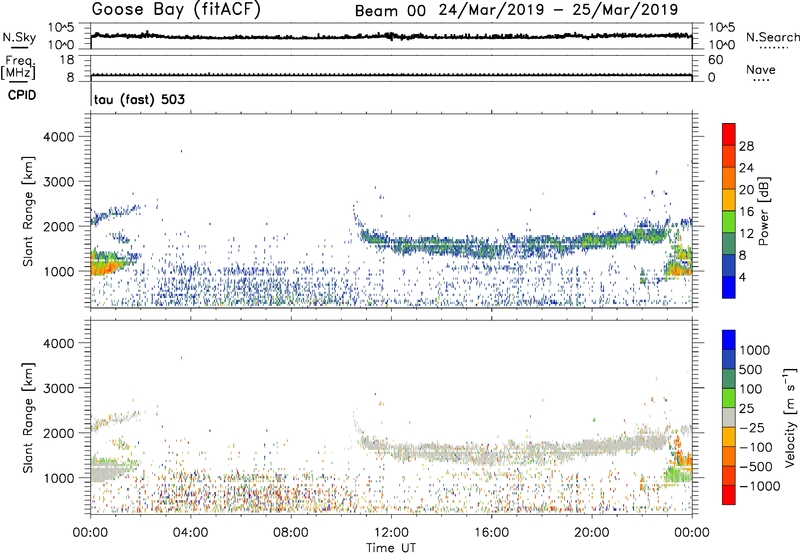Click the "12:00" time tick label
This screenshot has height=554, width=800.
tap(391, 533)
